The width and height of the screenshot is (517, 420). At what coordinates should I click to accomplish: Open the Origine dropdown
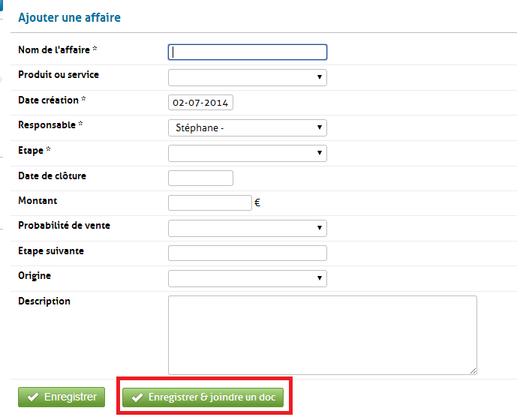point(247,278)
